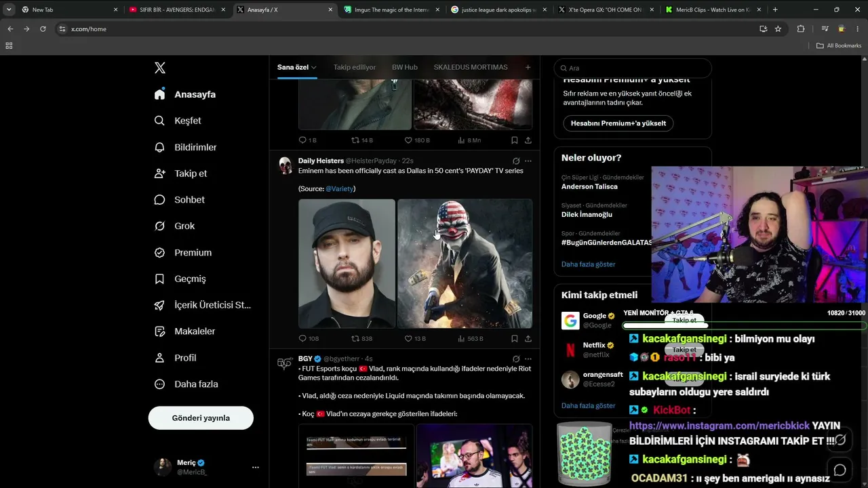Click the Chrome address bar showing x.com/home
This screenshot has width=868, height=488.
coord(407,29)
